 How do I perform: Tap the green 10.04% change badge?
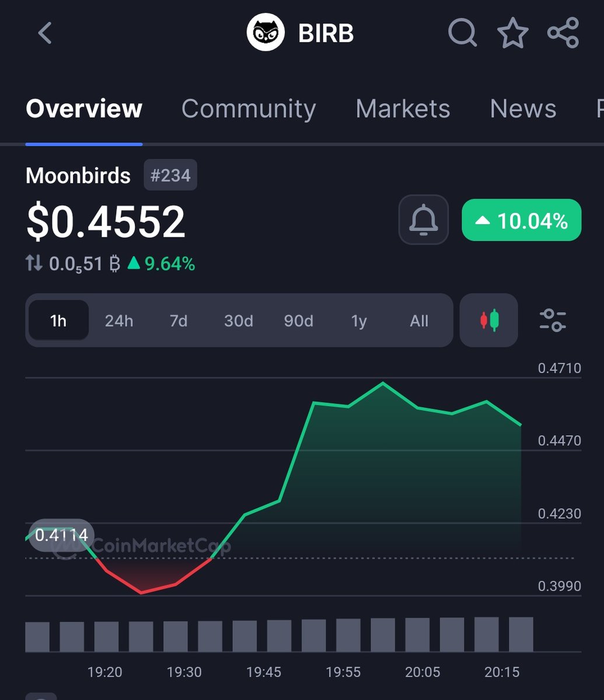522,220
